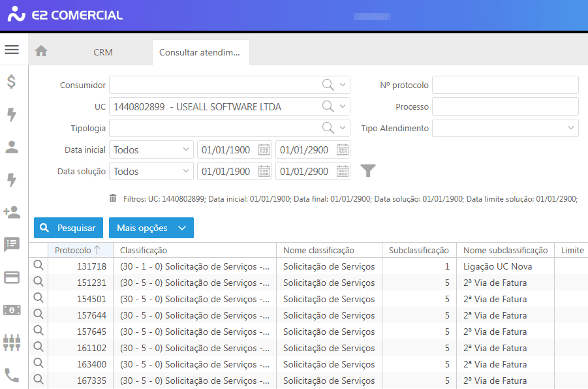
Task: Open the hamburger menu in the sidebar
Action: (x=12, y=50)
